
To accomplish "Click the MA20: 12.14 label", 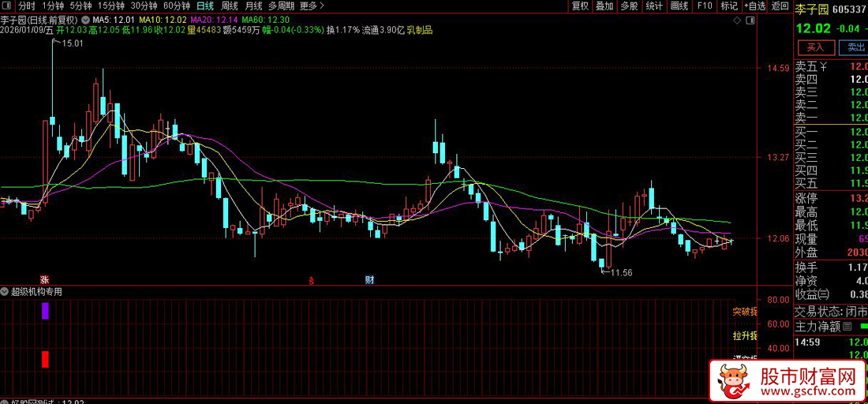I will (x=214, y=21).
